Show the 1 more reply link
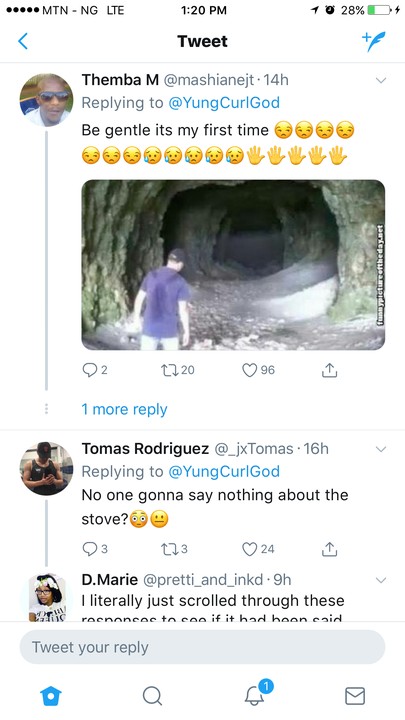The image size is (405, 720). (124, 409)
